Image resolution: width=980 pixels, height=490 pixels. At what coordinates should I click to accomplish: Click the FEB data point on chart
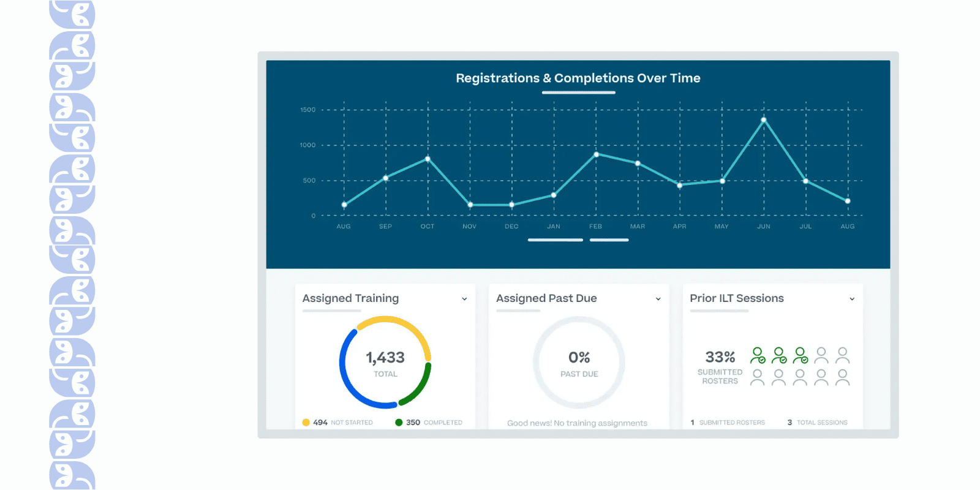coord(596,154)
